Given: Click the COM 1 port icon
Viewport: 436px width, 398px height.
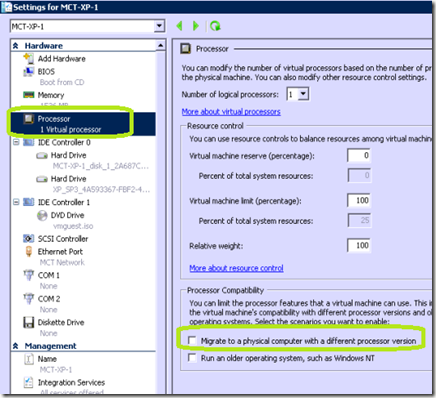Looking at the screenshot, I should point(29,275).
